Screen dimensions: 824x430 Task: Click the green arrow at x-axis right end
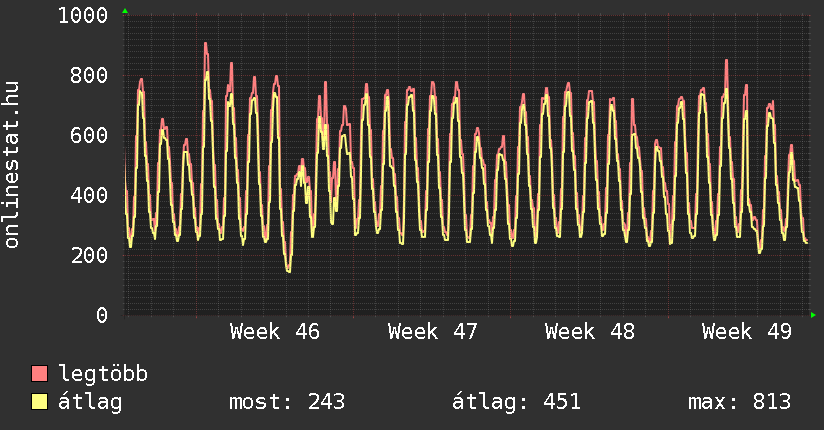[815, 315]
